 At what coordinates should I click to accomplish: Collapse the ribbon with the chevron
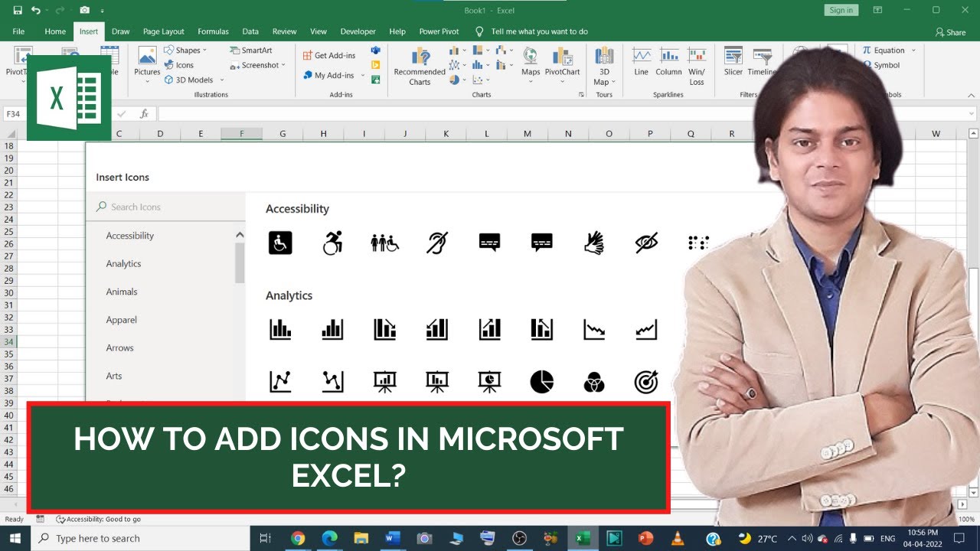[970, 95]
